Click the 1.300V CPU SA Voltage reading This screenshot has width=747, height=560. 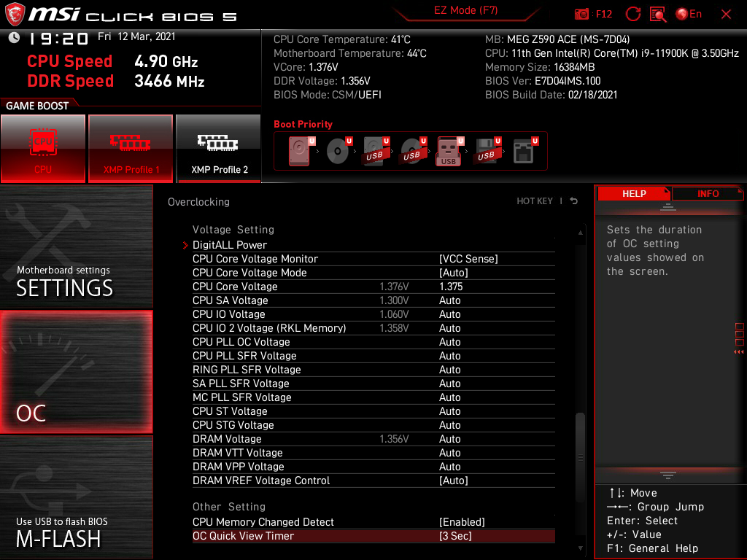[394, 300]
